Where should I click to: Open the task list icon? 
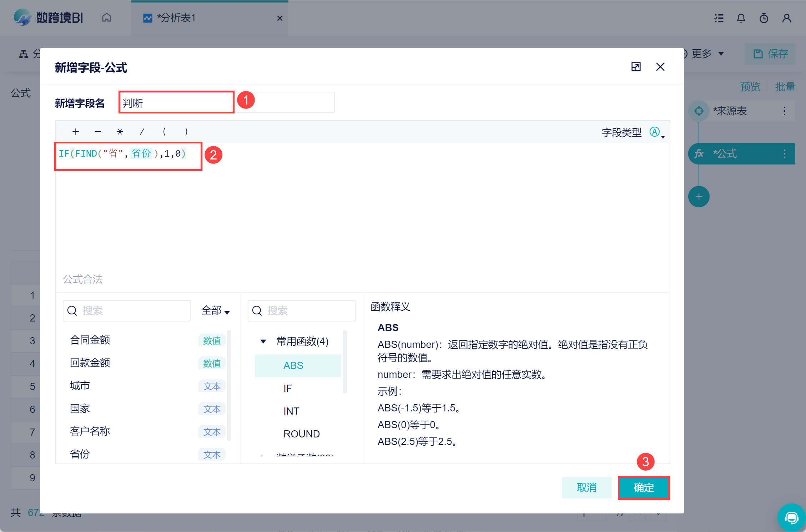[x=719, y=18]
